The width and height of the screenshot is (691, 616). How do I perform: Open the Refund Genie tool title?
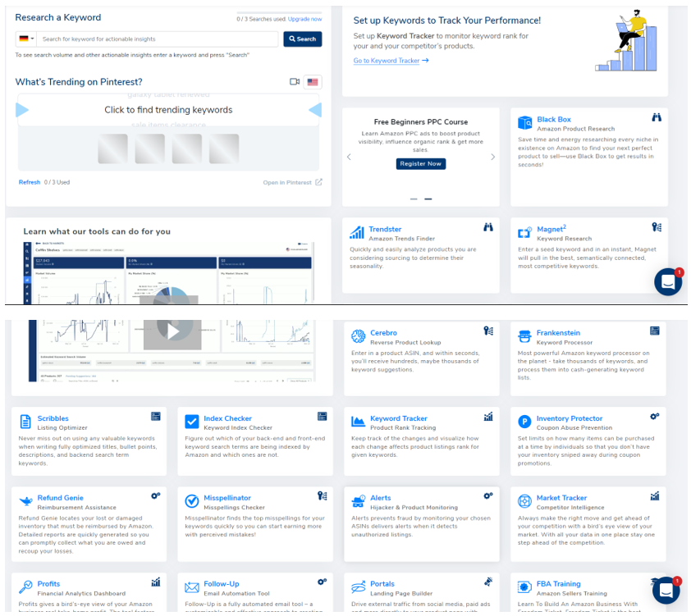(x=61, y=498)
